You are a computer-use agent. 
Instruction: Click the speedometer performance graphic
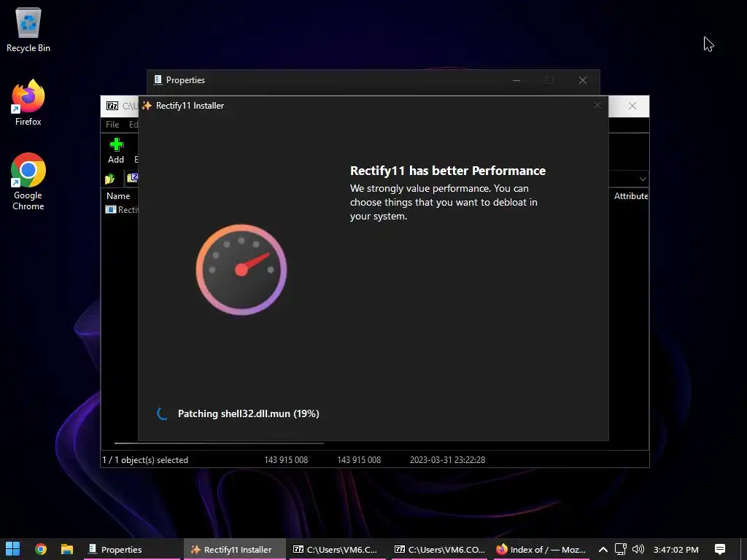click(x=241, y=270)
